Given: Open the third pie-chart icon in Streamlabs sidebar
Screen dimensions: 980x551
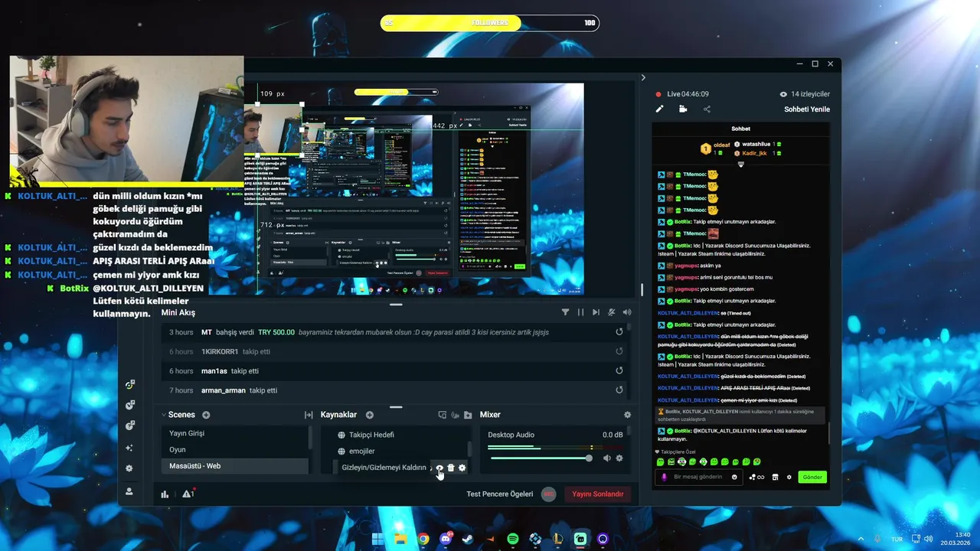Looking at the screenshot, I should 129,425.
